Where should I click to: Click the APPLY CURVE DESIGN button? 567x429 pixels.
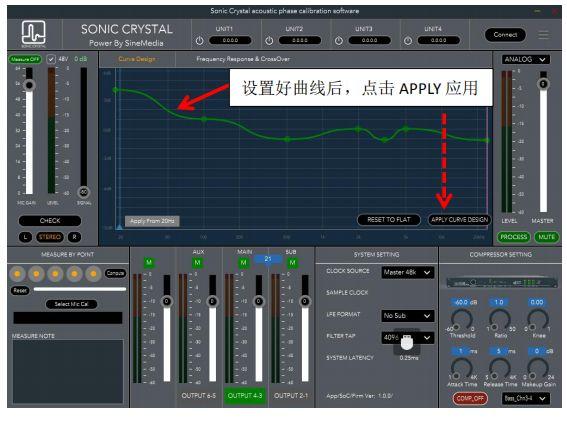click(459, 220)
